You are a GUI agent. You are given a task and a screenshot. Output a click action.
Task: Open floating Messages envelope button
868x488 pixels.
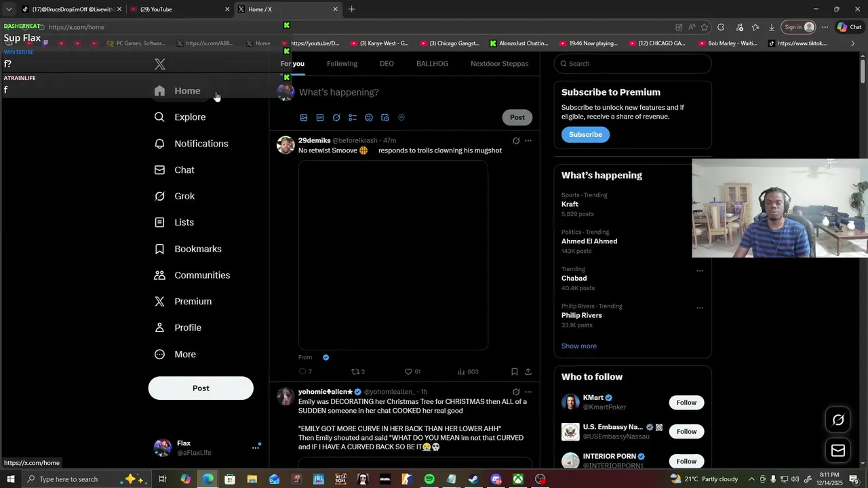[838, 451]
